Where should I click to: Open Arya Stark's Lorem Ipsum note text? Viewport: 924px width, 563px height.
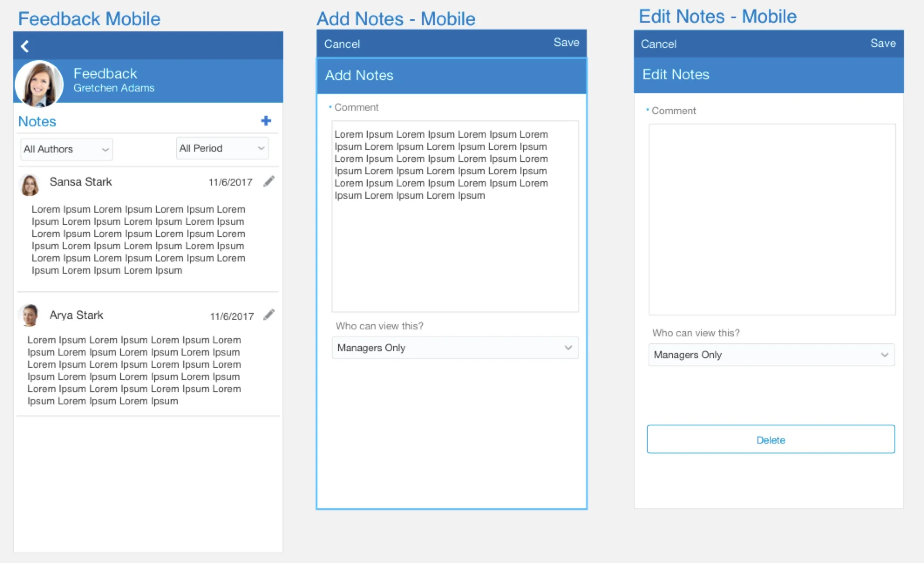(x=134, y=370)
